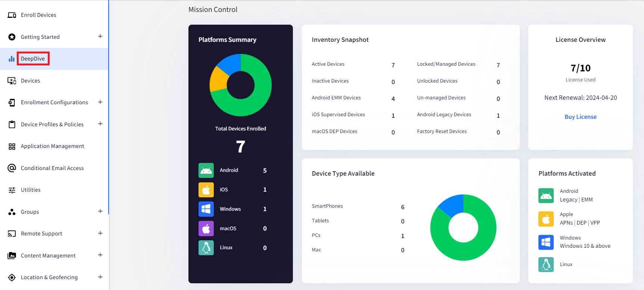Expand the Remote Support section
The width and height of the screenshot is (644, 290).
click(100, 233)
